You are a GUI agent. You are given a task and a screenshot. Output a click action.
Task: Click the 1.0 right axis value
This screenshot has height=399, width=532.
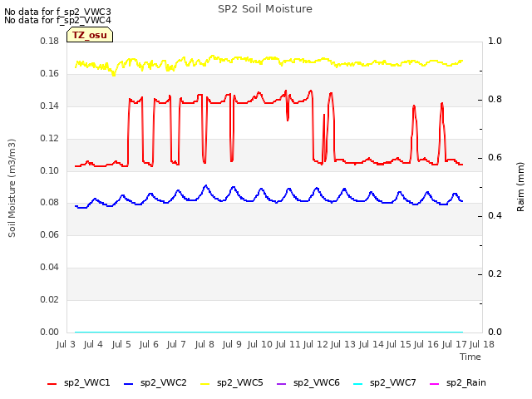495,41
